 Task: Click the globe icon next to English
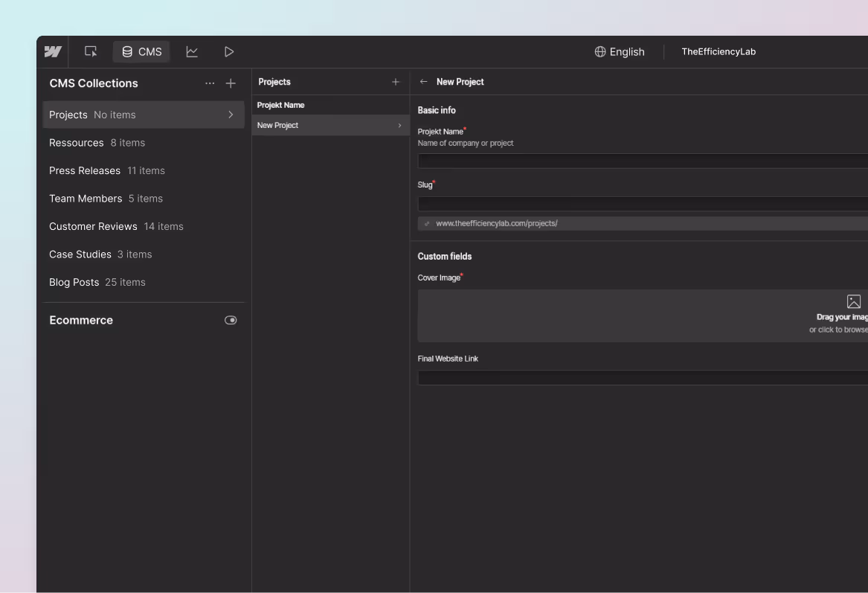coord(599,51)
